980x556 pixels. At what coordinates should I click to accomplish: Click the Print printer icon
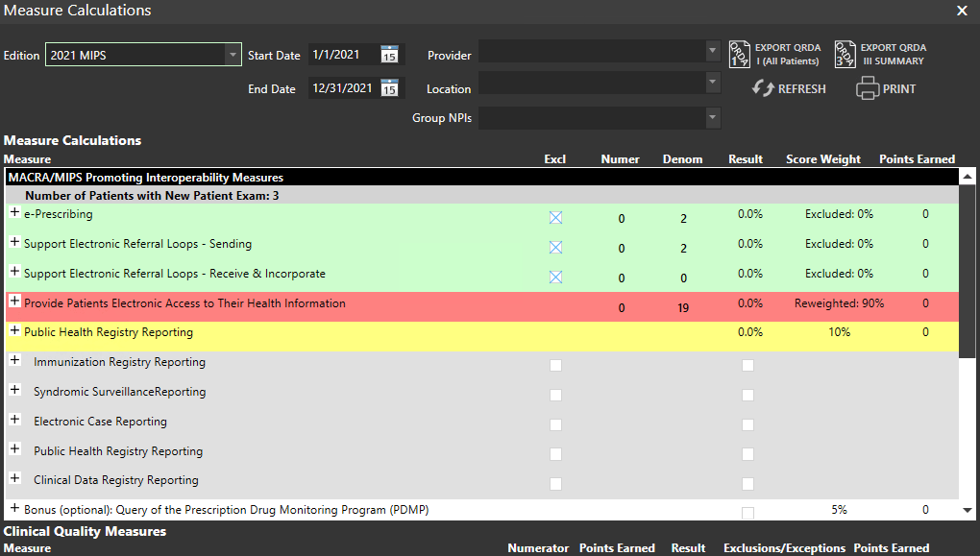pyautogui.click(x=868, y=88)
